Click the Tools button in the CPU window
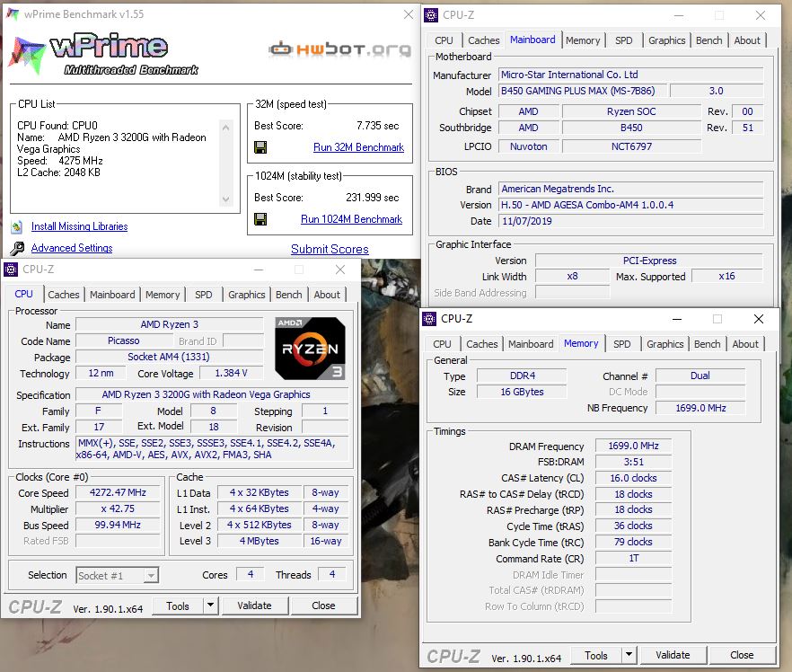This screenshot has width=792, height=672. pos(178,606)
